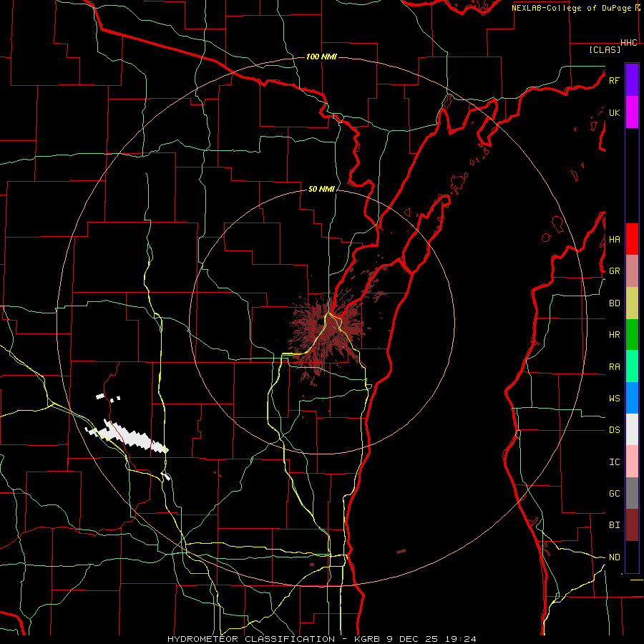Screen dimensions: 644x644
Task: Click the BI brown legend swatch
Action: click(x=632, y=525)
